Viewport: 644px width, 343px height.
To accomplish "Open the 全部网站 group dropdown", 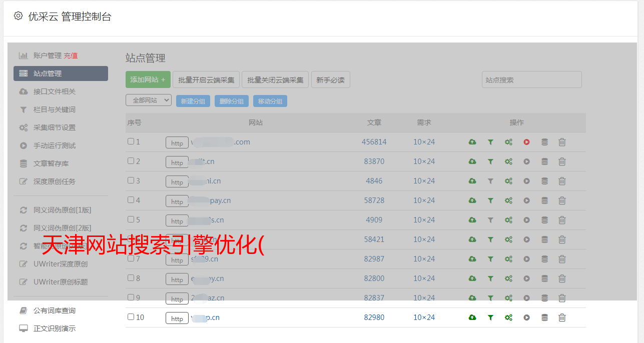I will tap(149, 100).
